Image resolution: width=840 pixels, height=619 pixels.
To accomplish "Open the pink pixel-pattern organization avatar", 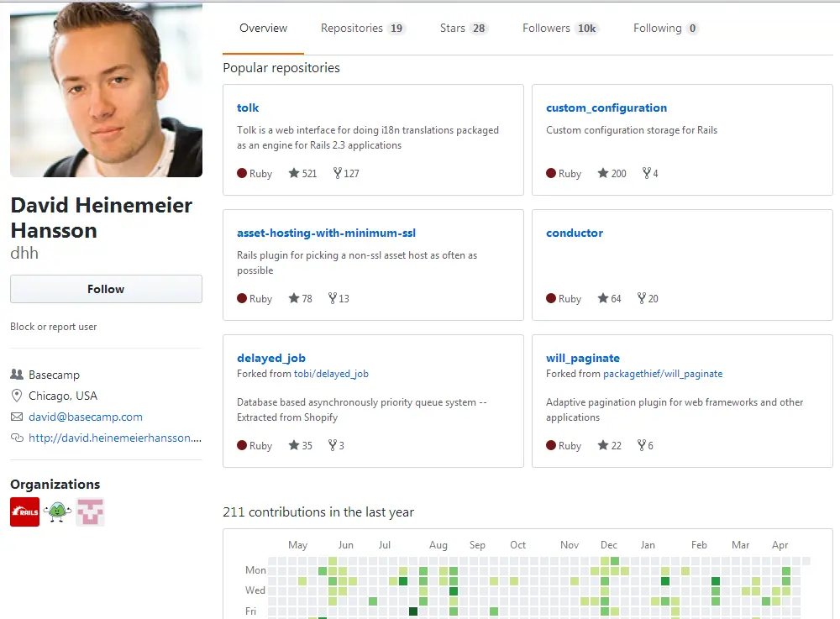I will click(90, 511).
